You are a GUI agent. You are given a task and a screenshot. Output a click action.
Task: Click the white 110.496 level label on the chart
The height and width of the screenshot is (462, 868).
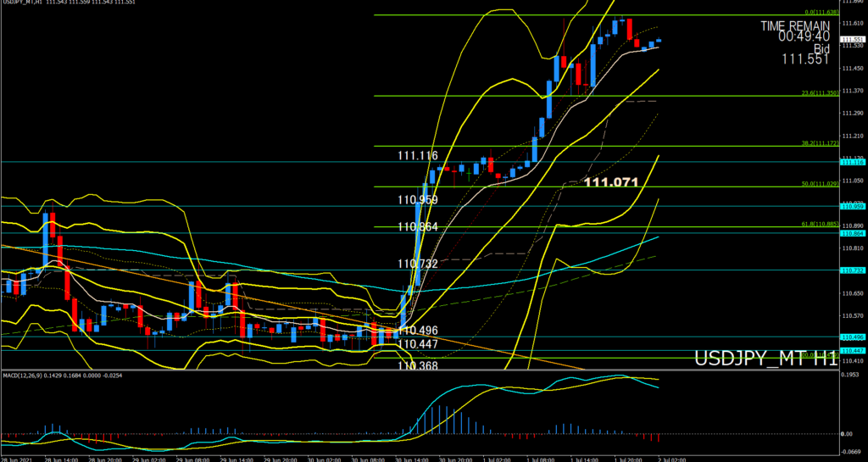[x=417, y=331]
